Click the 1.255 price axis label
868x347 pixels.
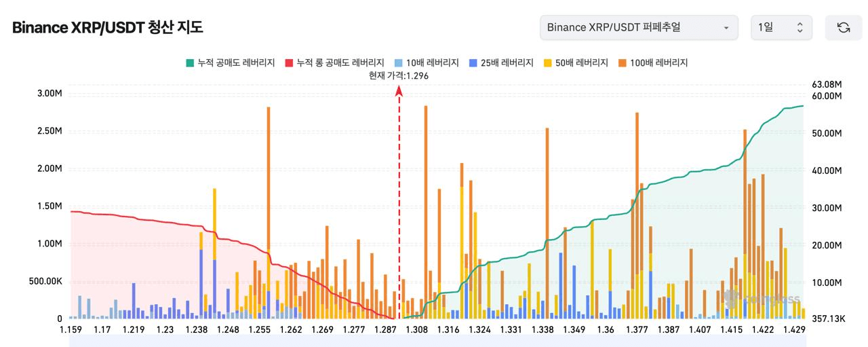point(259,329)
